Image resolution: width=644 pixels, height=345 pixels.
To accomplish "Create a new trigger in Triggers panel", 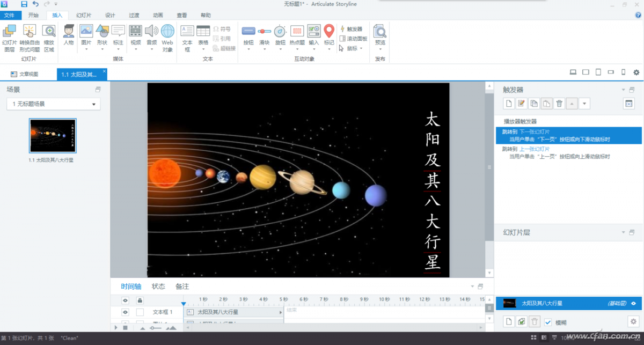I will click(x=509, y=104).
